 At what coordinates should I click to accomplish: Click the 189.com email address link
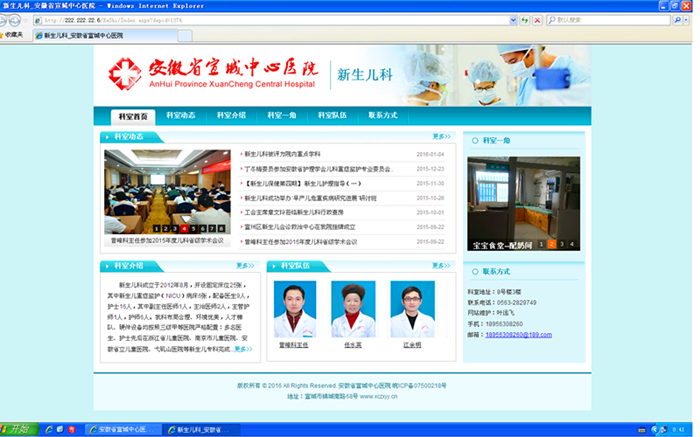[x=518, y=335]
